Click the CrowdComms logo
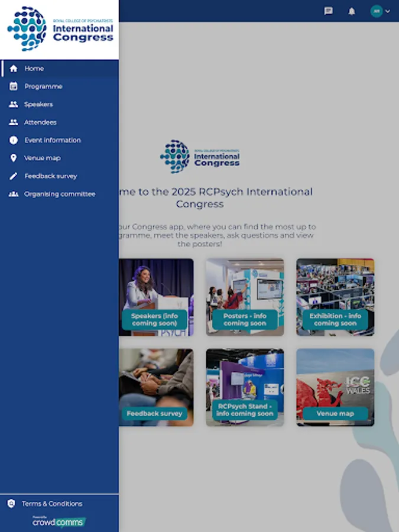 coord(59,521)
